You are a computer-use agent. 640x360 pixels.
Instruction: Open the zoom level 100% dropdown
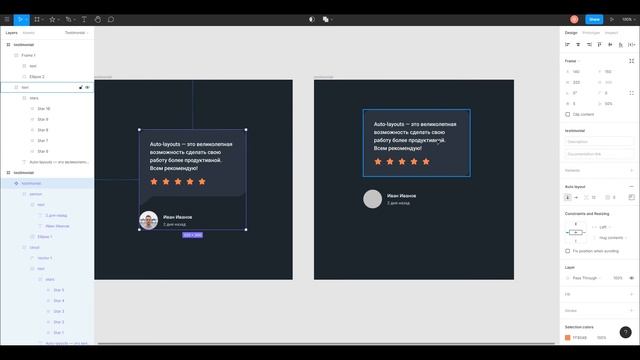tap(628, 19)
